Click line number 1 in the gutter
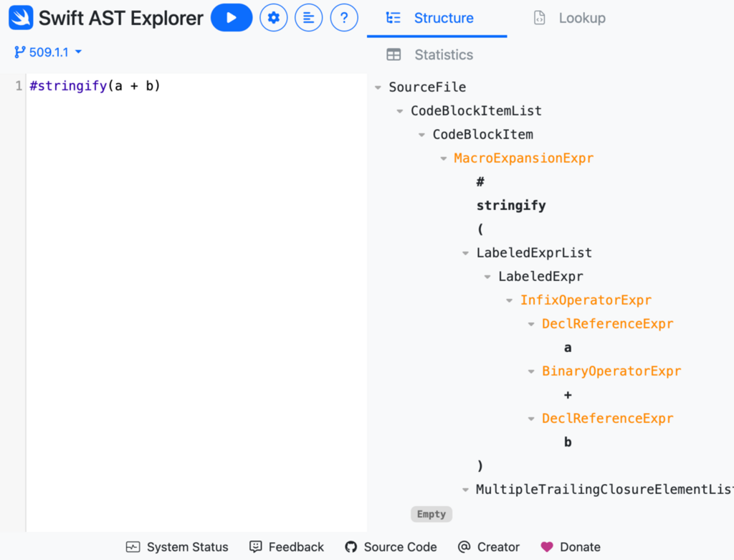Viewport: 734px width, 560px height. coord(19,86)
